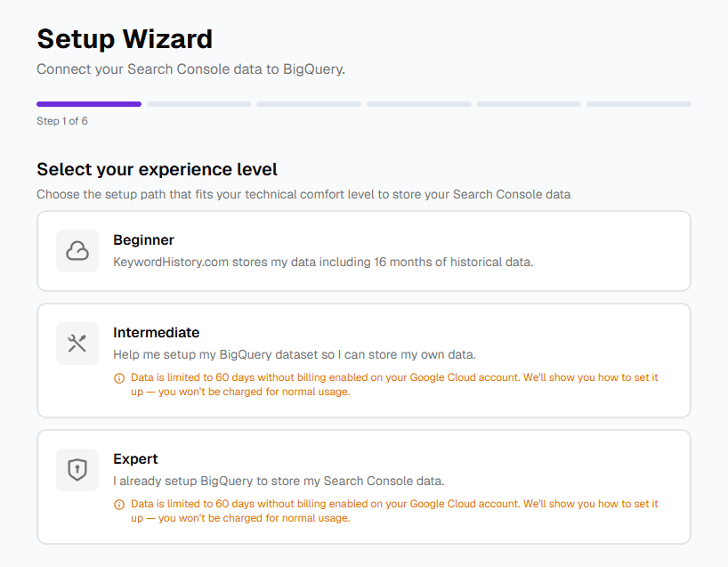Click the 'Step 1 of 6' label

coord(61,121)
